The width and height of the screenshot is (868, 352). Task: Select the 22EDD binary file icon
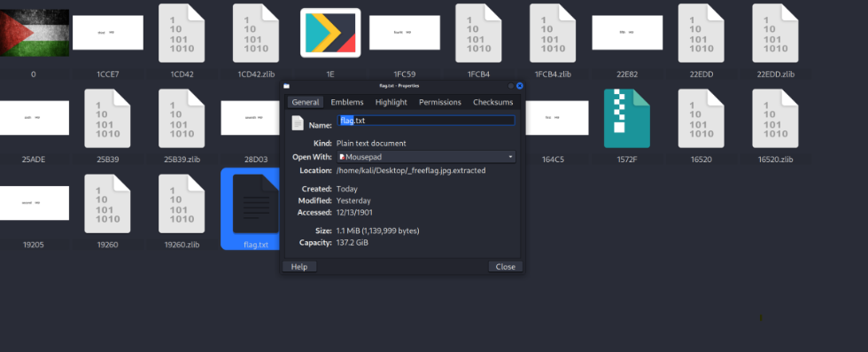[x=701, y=33]
